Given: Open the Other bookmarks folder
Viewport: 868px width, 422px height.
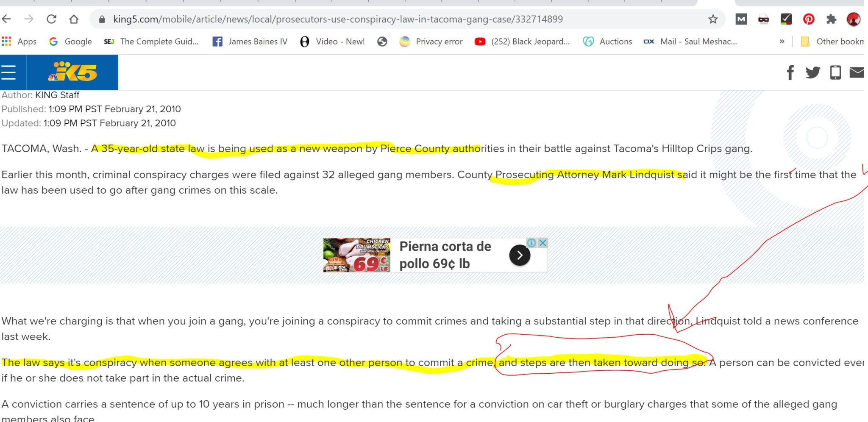Looking at the screenshot, I should [x=832, y=42].
